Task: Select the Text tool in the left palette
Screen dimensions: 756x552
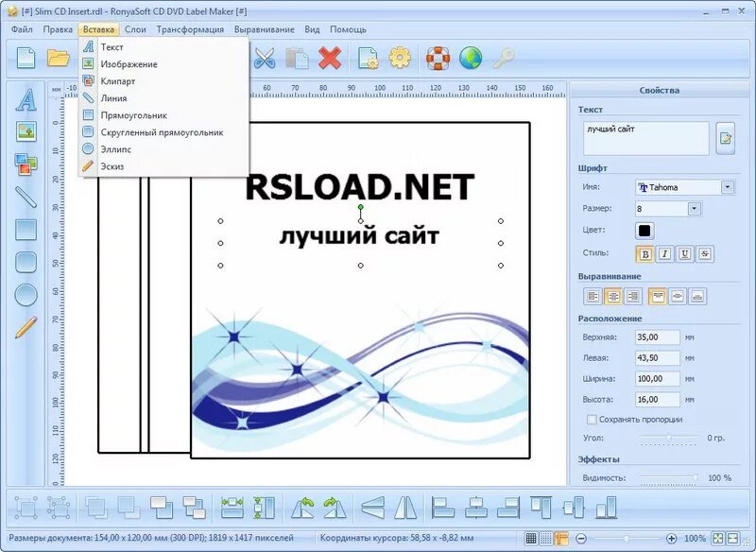Action: click(x=26, y=100)
